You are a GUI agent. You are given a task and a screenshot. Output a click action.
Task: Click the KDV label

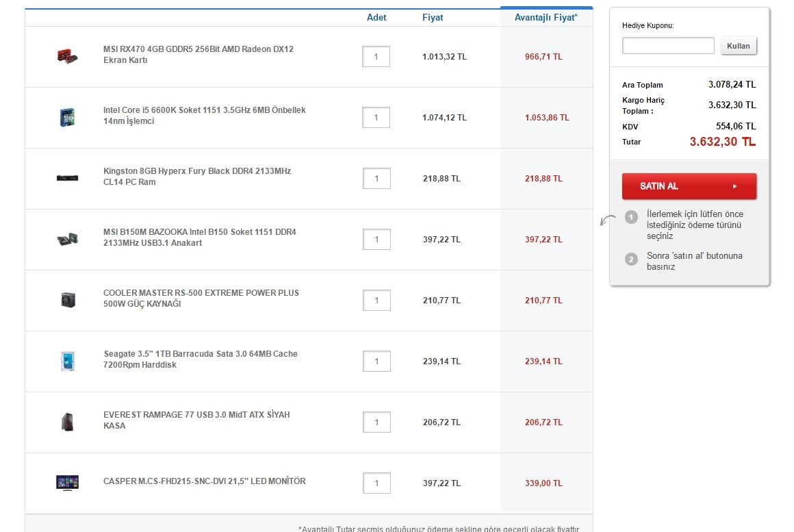[x=630, y=127]
